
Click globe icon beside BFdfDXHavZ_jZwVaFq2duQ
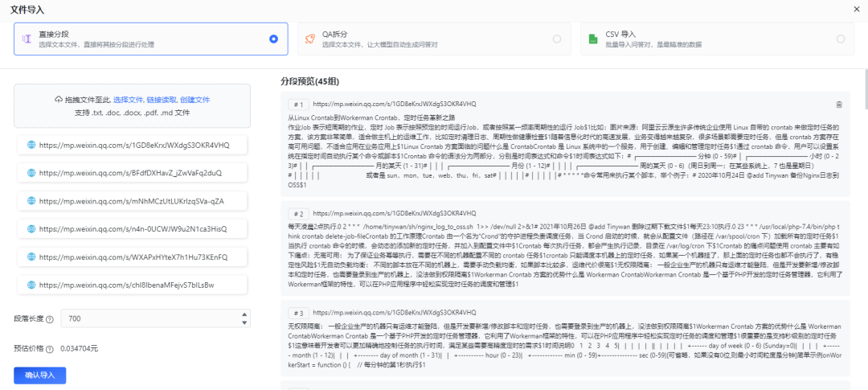(x=31, y=173)
